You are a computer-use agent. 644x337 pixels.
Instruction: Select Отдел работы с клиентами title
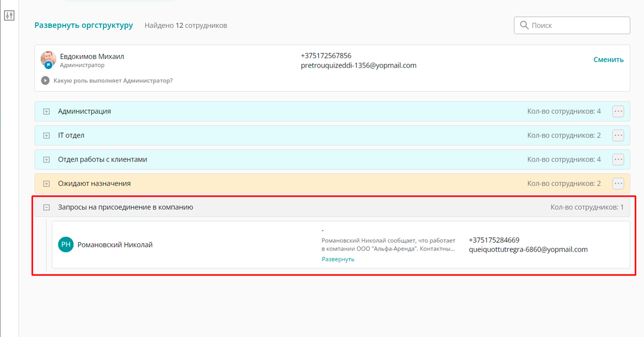point(102,160)
